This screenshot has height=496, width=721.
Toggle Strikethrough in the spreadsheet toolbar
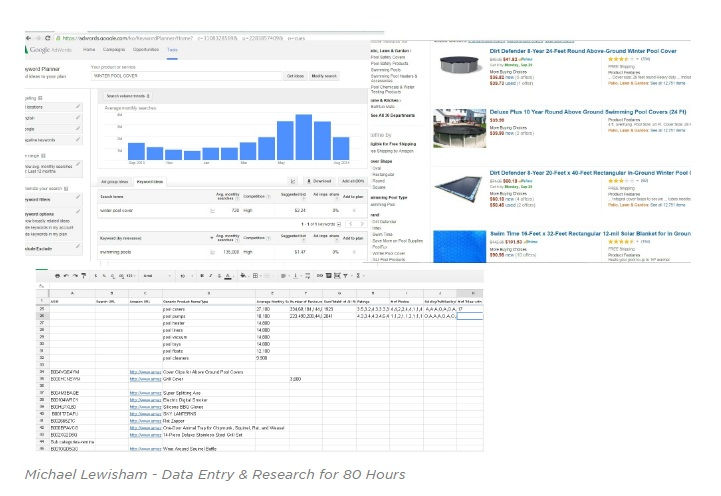219,276
